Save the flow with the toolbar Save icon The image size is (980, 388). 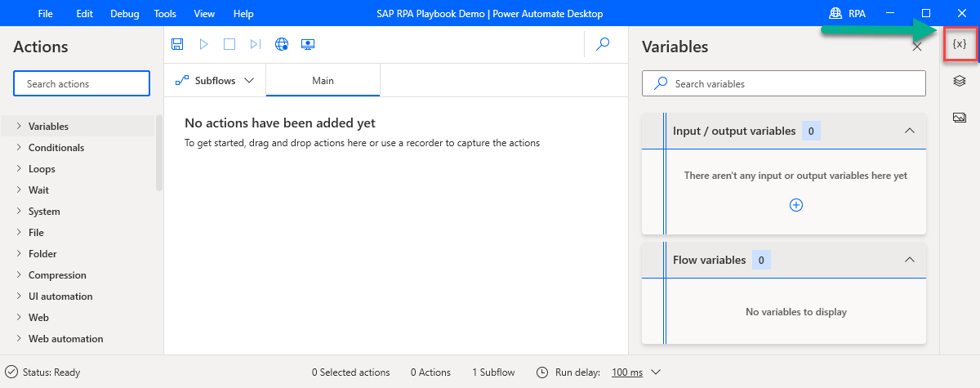tap(177, 44)
